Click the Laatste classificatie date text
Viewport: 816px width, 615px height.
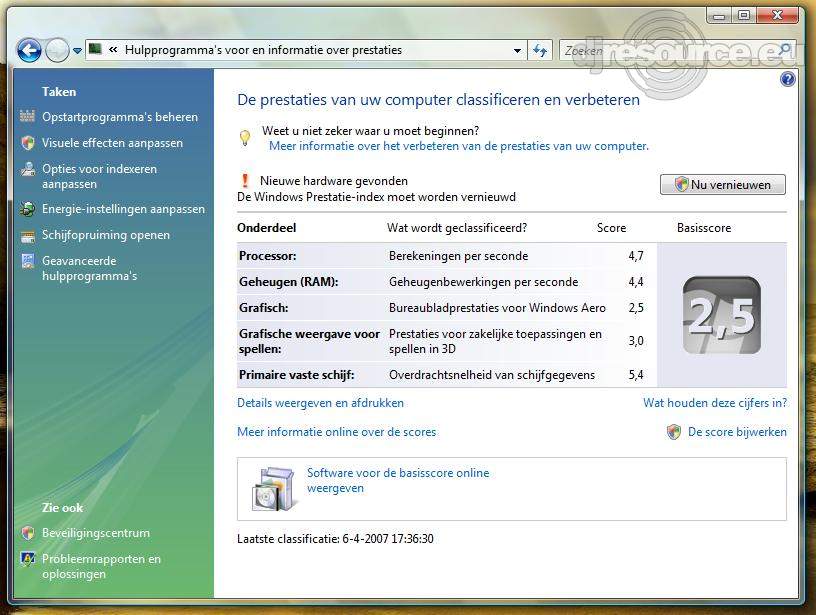pos(335,539)
